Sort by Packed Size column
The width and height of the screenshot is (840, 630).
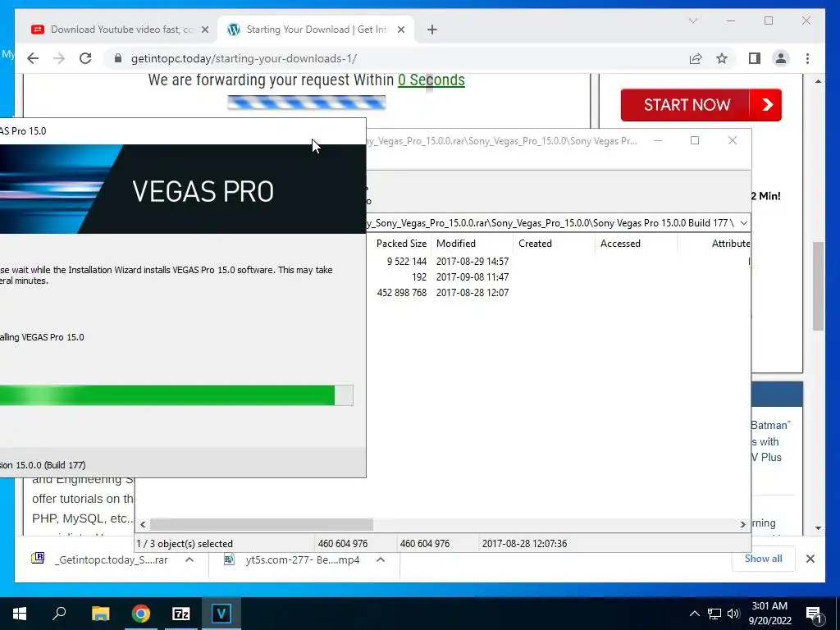point(401,243)
